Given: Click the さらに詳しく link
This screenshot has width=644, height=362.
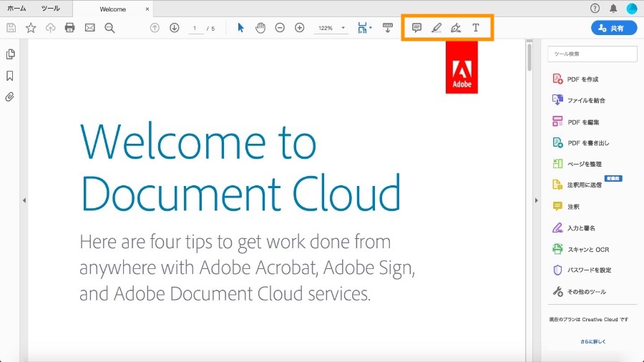Looking at the screenshot, I should click(x=592, y=341).
